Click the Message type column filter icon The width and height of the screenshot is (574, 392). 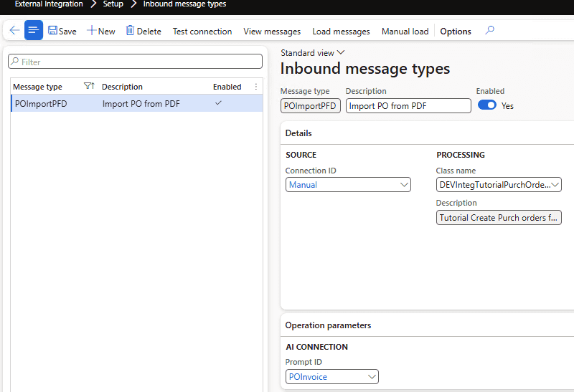tap(88, 87)
